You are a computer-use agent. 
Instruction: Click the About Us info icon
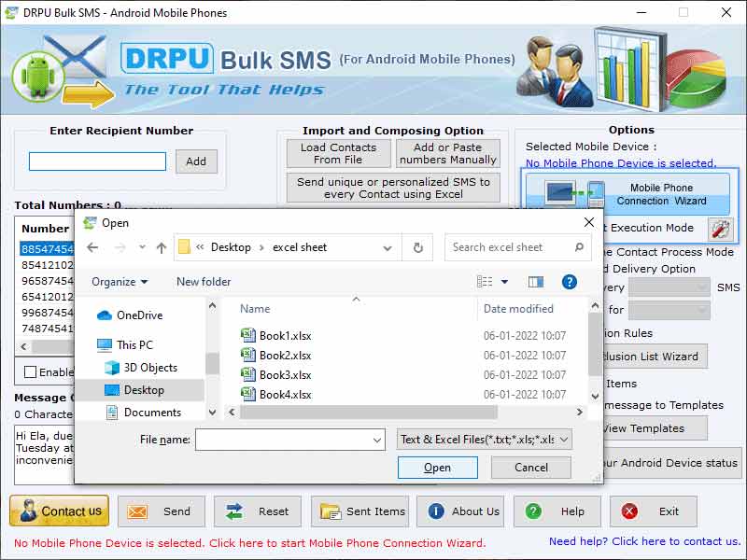tap(437, 511)
